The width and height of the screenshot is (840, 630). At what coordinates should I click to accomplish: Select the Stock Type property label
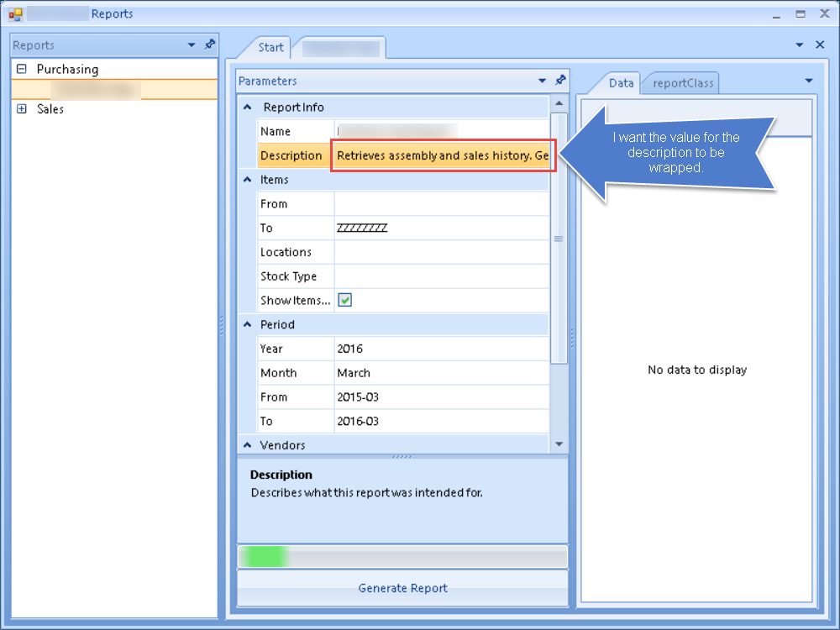[x=288, y=276]
